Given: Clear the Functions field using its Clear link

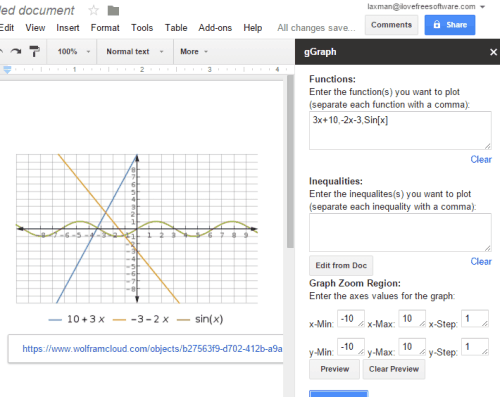Looking at the screenshot, I should 481,160.
